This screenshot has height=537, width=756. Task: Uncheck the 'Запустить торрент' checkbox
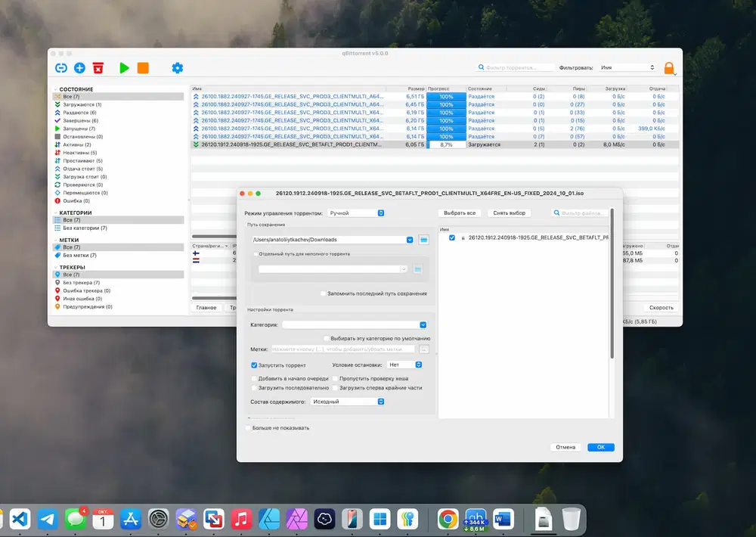tap(254, 365)
